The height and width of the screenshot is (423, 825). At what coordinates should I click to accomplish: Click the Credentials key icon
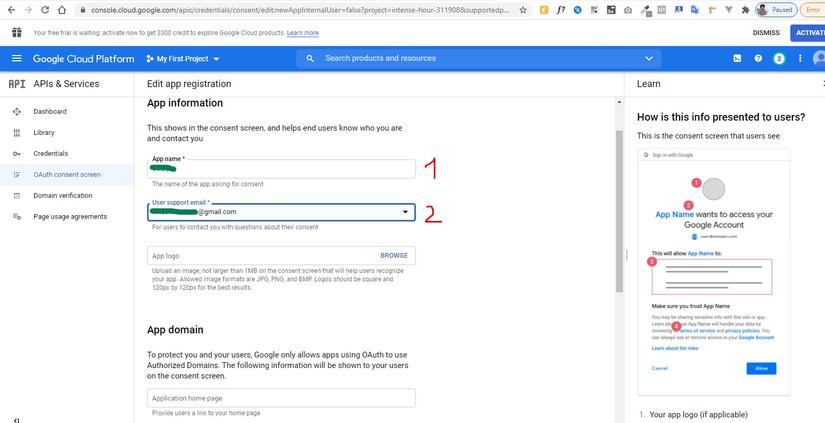[x=16, y=154]
